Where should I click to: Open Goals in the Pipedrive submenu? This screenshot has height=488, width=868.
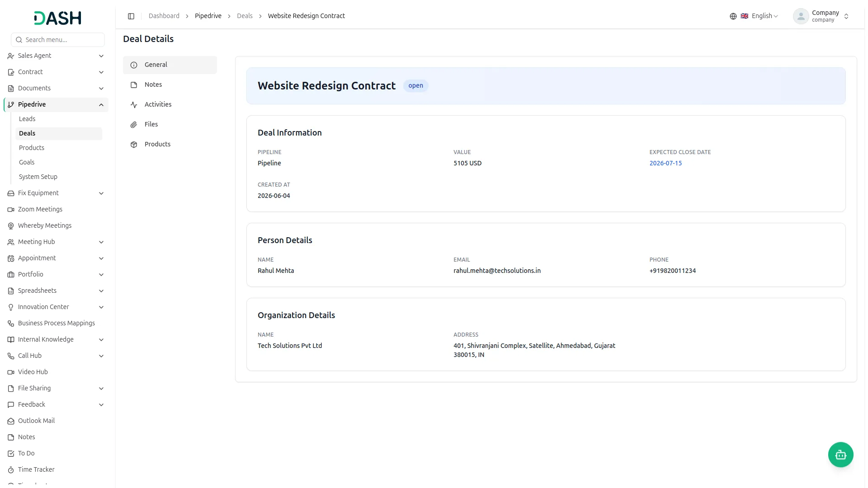(59, 162)
